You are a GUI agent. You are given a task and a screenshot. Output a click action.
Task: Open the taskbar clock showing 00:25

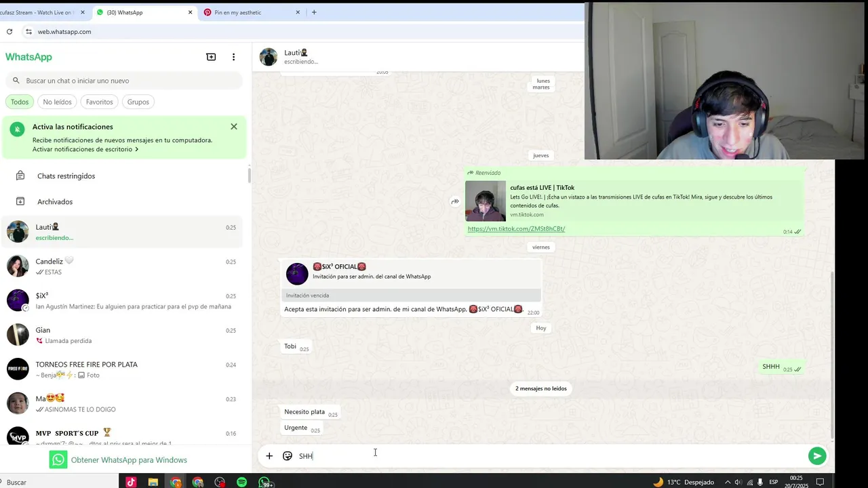tap(797, 482)
